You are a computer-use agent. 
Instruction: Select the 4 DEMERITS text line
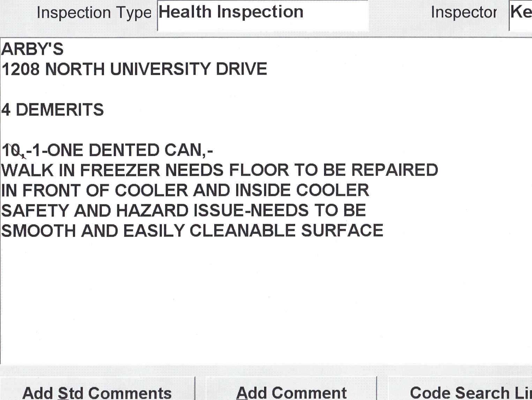(x=53, y=110)
